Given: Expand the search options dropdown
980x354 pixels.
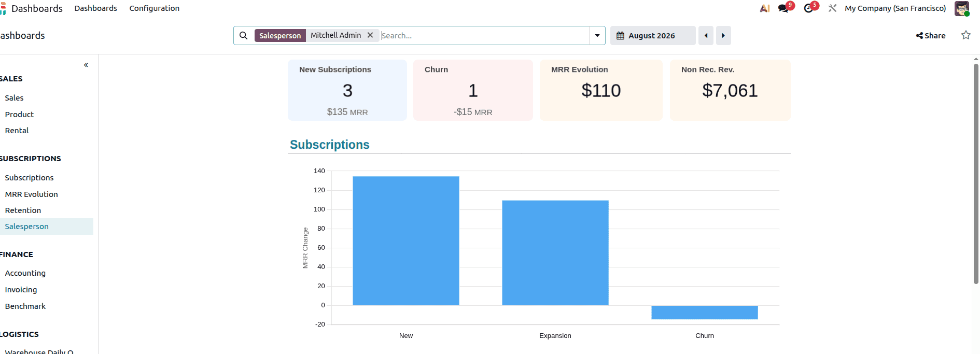Looking at the screenshot, I should point(597,36).
